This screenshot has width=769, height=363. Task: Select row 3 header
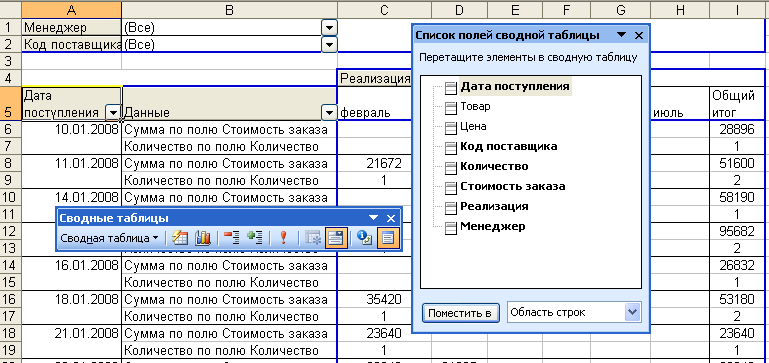coord(11,61)
